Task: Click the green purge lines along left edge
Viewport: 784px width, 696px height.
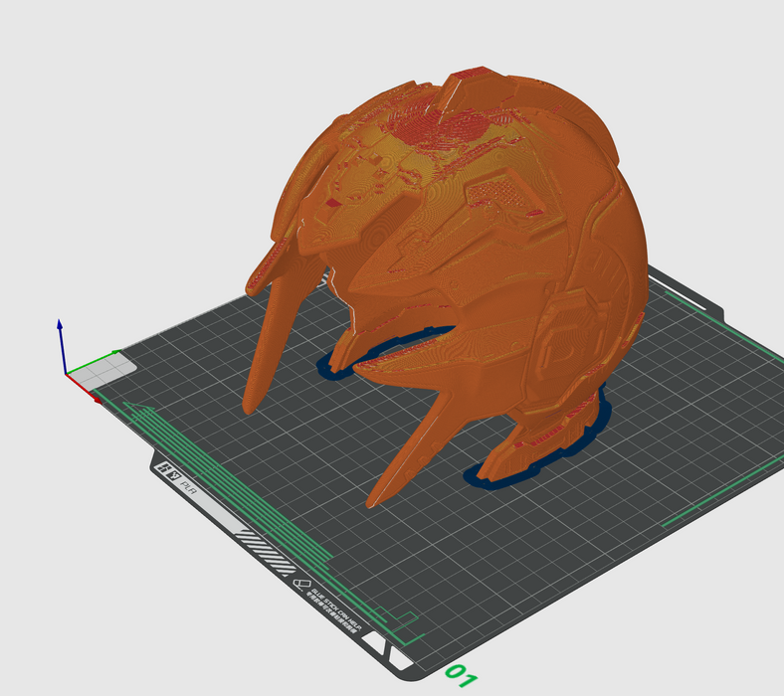Action: [229, 477]
